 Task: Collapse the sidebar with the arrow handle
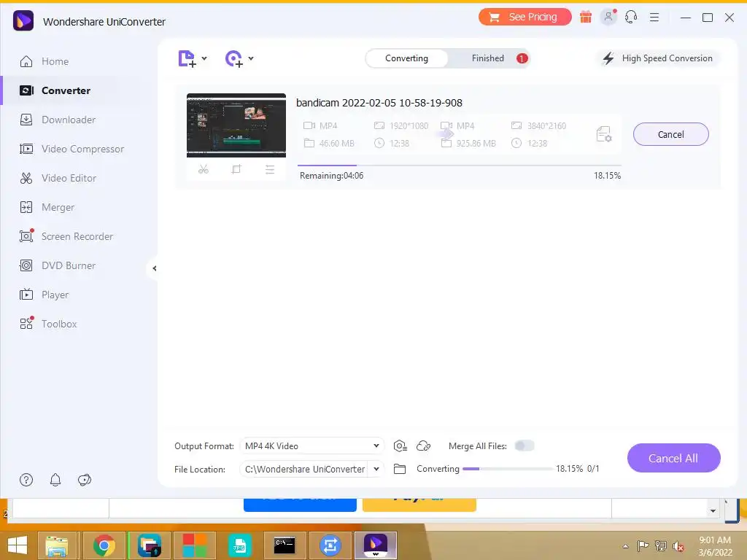click(154, 268)
